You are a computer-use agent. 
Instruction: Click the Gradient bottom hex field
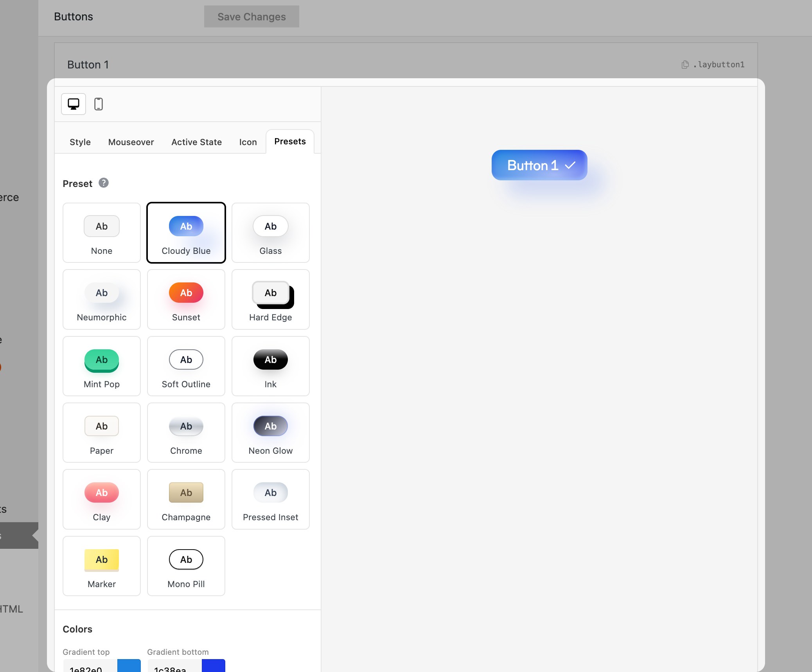click(x=174, y=666)
